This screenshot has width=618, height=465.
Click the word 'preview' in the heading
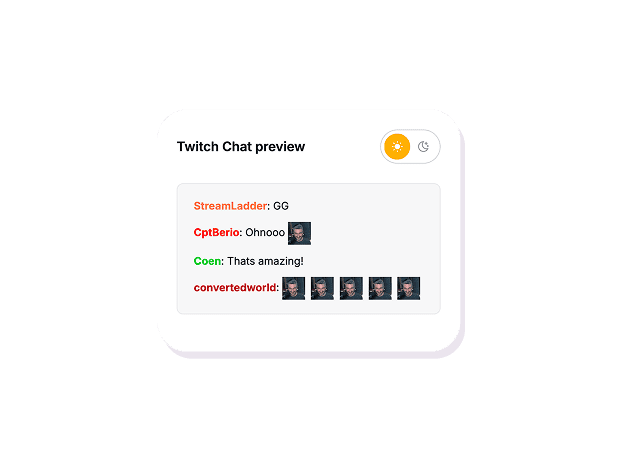point(280,147)
